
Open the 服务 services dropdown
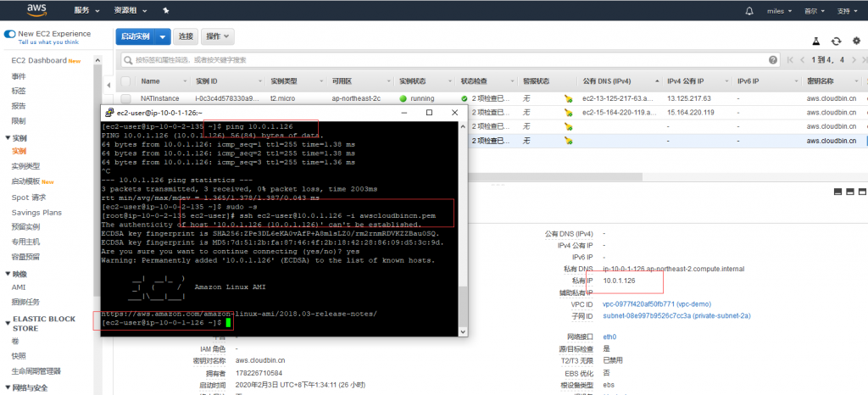point(87,10)
